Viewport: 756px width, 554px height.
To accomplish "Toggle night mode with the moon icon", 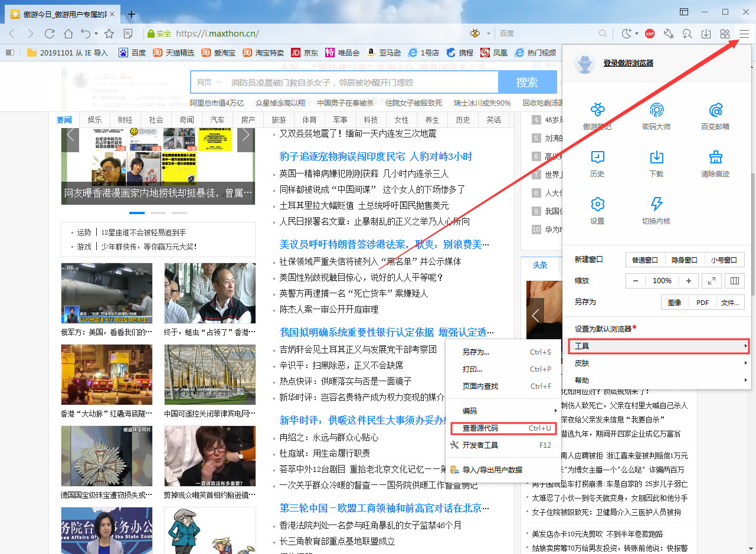I will click(627, 34).
